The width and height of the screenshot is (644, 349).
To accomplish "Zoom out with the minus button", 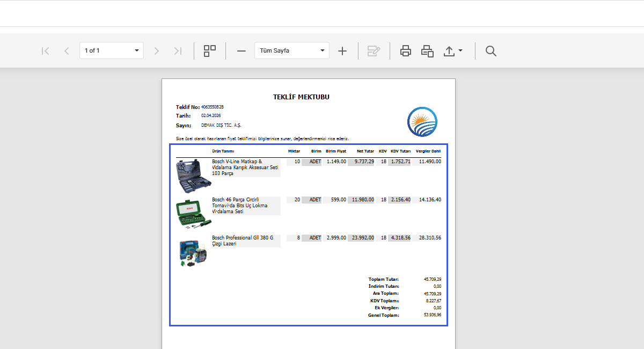I will pos(241,51).
